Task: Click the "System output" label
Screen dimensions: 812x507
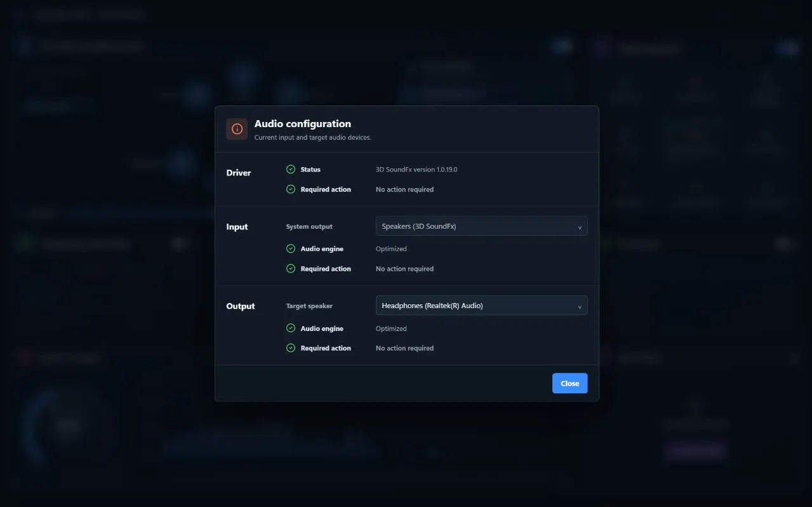Action: coord(309,226)
